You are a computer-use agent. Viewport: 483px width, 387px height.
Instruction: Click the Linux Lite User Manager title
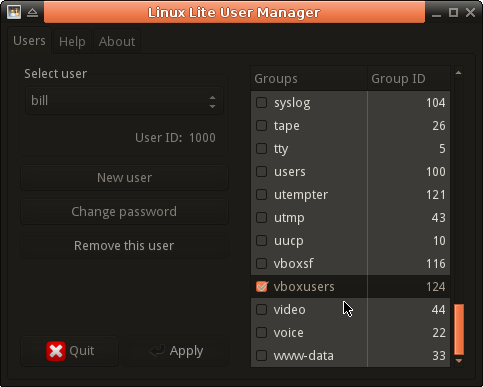pos(234,13)
